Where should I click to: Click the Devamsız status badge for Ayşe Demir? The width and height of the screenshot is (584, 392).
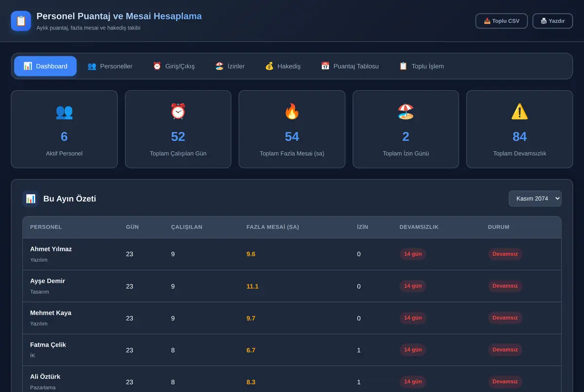pos(505,286)
